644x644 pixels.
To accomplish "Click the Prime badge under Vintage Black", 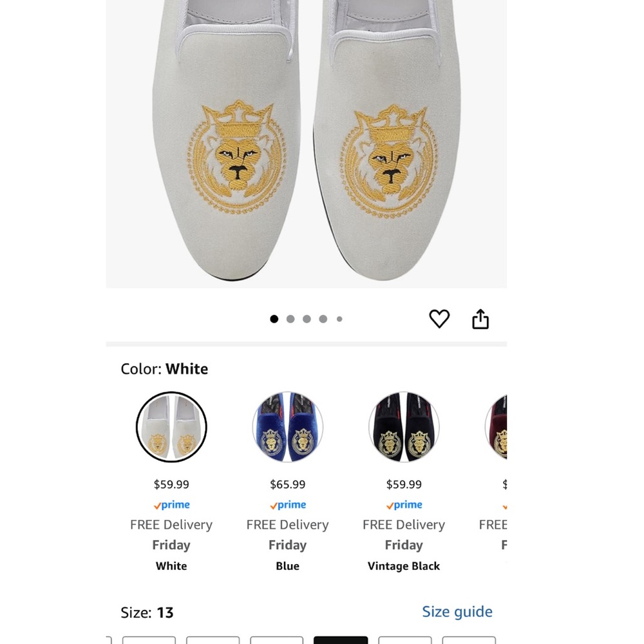I will point(404,505).
